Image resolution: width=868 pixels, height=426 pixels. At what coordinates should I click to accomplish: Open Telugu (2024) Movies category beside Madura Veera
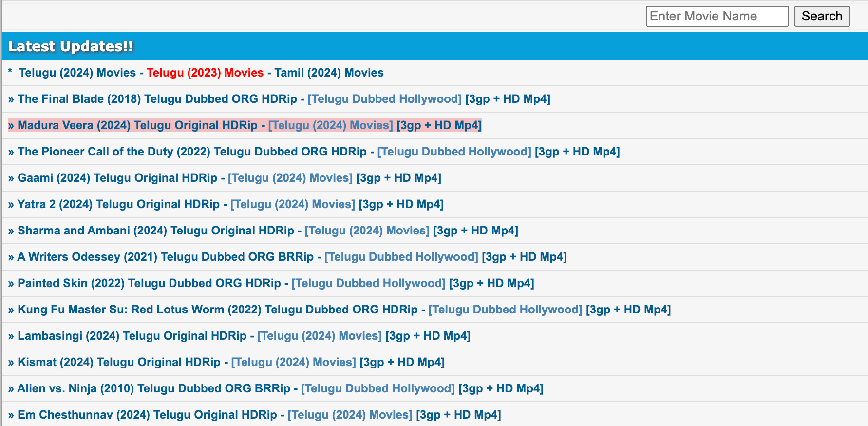tap(330, 125)
